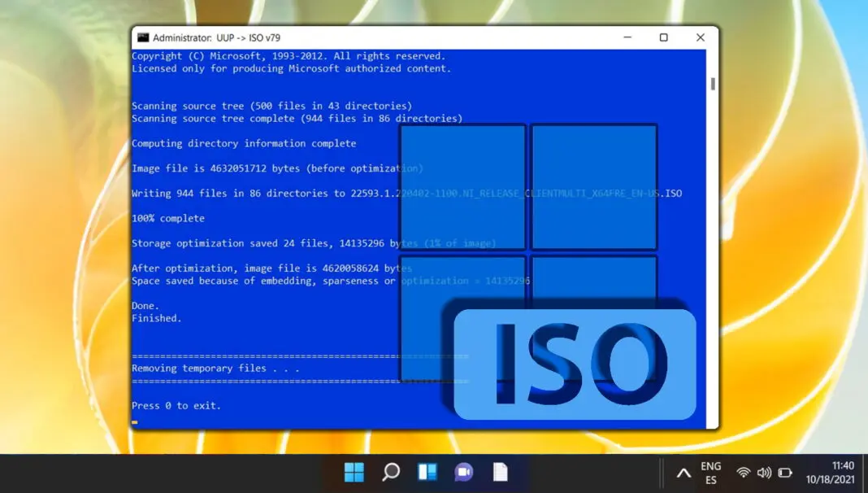Open the Windows Start menu

point(354,473)
